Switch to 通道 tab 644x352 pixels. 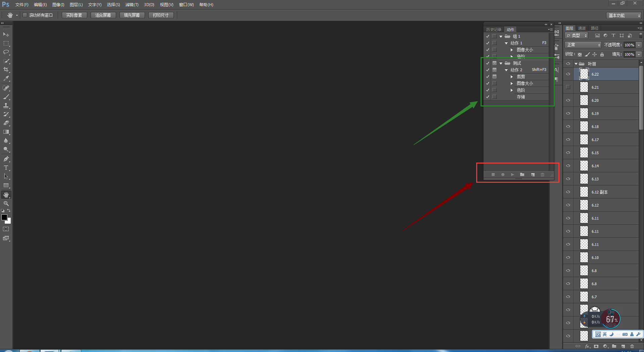click(x=582, y=28)
